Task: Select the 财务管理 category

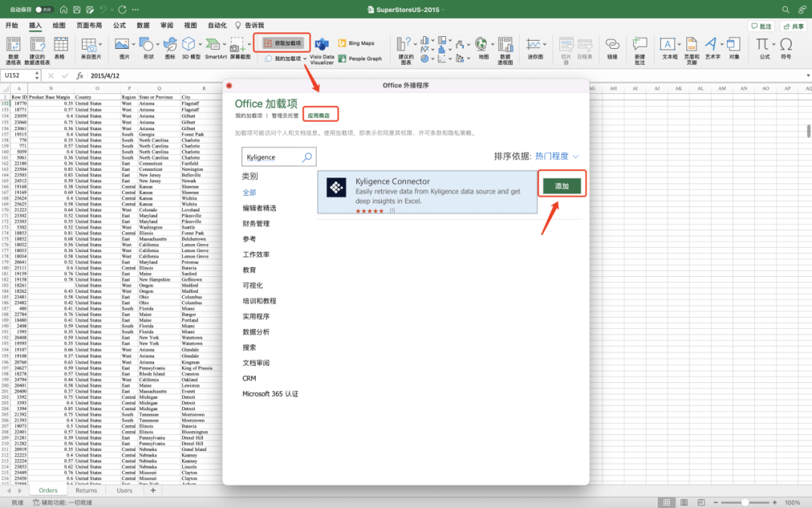Action: pos(256,224)
